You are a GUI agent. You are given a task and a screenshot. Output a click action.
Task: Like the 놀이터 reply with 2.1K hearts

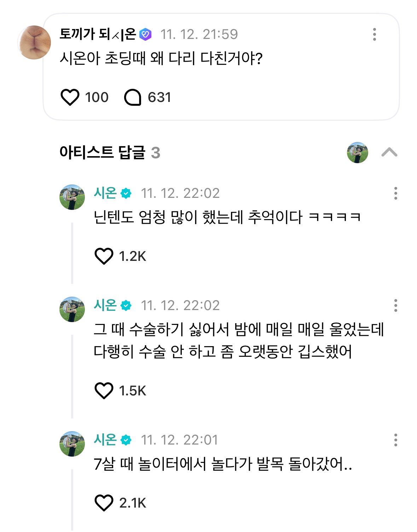tap(104, 503)
